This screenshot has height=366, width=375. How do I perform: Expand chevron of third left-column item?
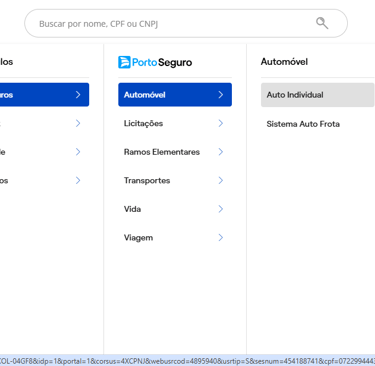(78, 152)
